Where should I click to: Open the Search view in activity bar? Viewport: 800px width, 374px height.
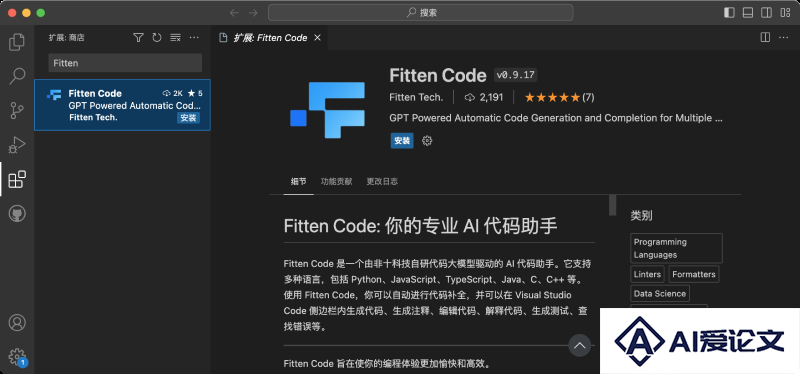[17, 76]
